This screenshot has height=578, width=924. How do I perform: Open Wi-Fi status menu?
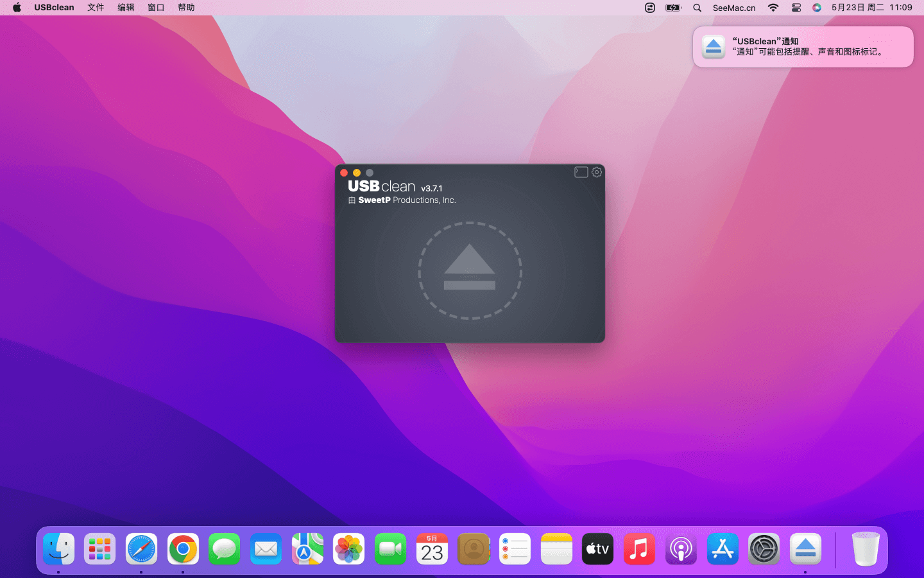pos(773,8)
